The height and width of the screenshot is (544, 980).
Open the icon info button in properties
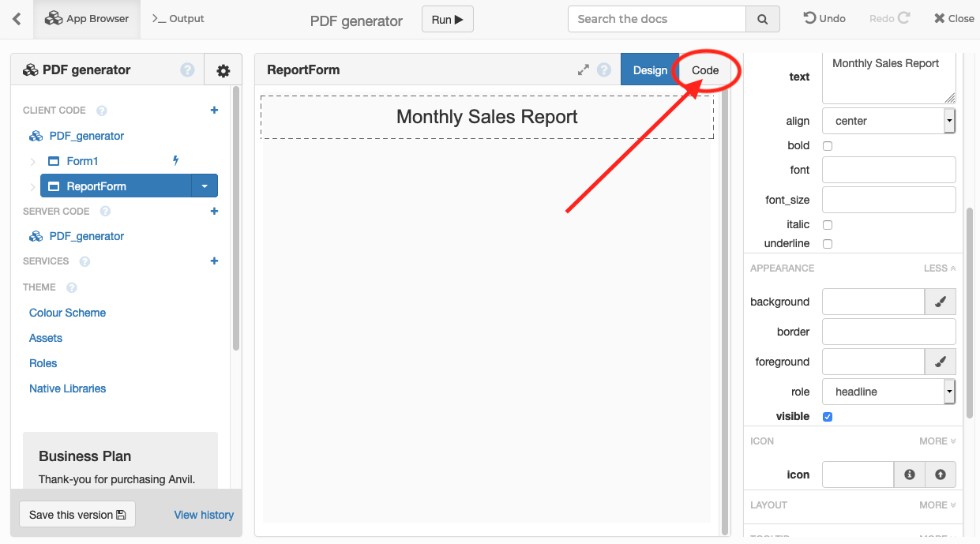coord(909,475)
